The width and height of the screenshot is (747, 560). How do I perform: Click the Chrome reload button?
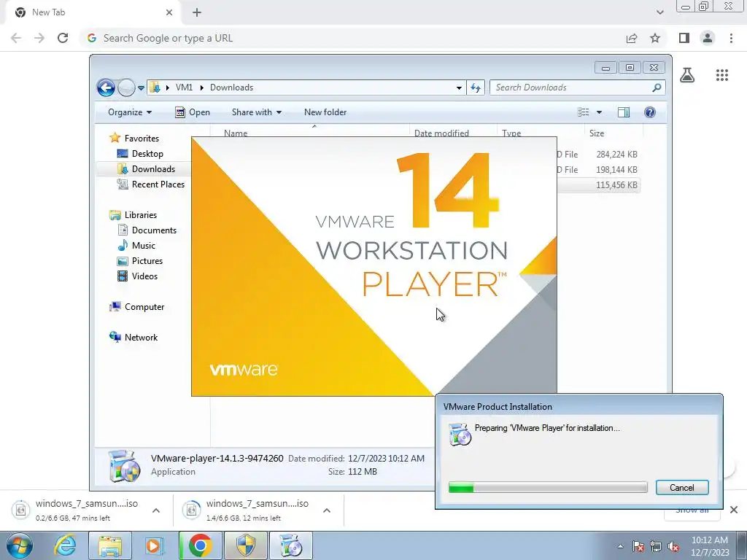63,38
